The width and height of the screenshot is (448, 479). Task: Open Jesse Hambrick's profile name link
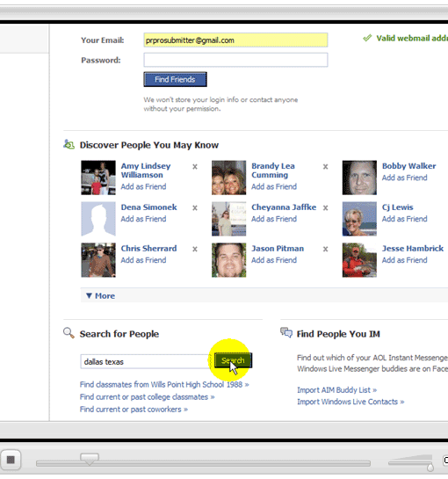413,249
